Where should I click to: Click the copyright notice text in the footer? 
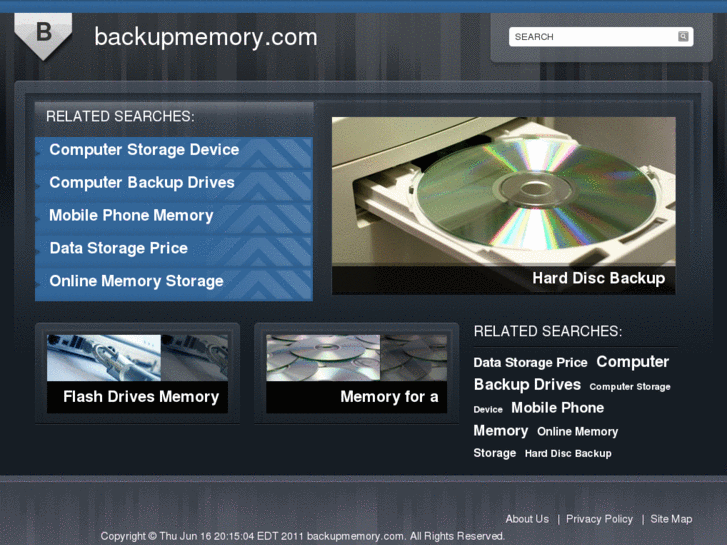(x=302, y=536)
